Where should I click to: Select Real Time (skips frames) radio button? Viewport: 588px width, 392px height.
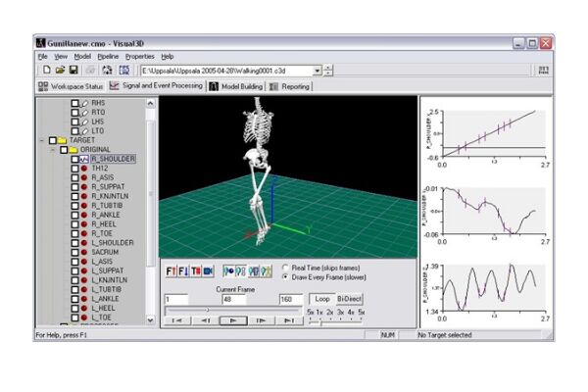(x=284, y=266)
